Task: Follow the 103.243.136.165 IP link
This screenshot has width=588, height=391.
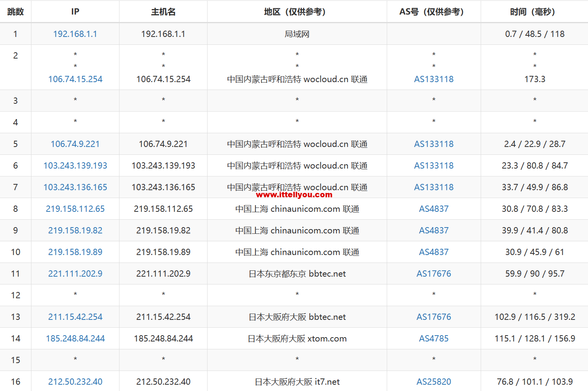Action: click(x=75, y=187)
